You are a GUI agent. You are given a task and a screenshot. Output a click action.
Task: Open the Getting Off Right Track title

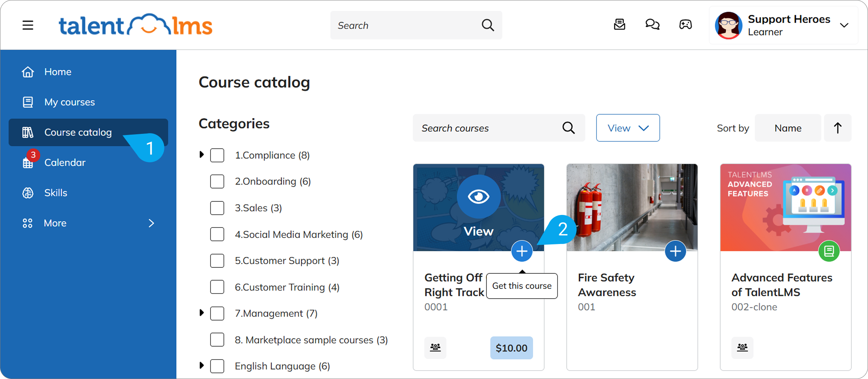tap(454, 285)
